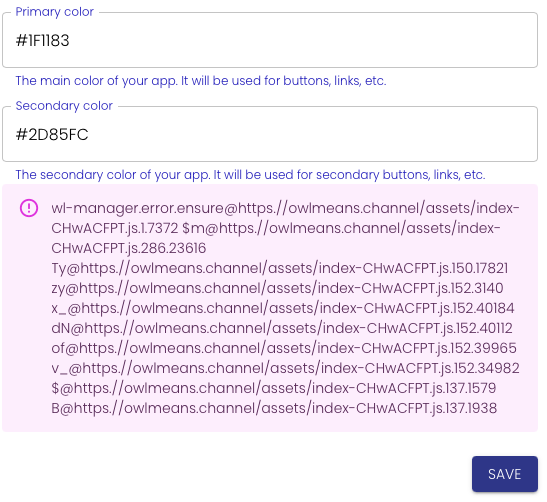Click the of@https stack trace line
Viewport: 547px width, 502px height.
[x=284, y=348]
